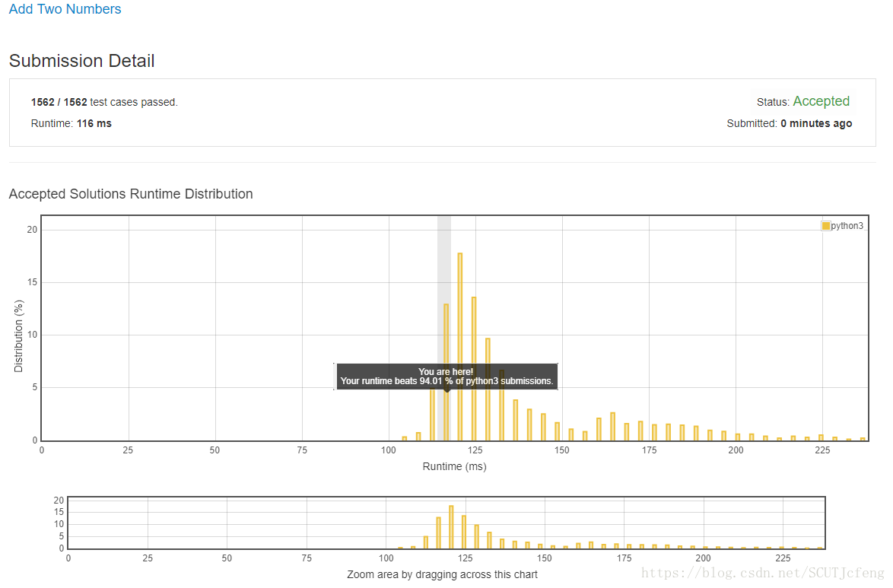The height and width of the screenshot is (588, 893).
Task: Click 'Zoom area by dragging across this chart' caption
Action: pos(442,574)
